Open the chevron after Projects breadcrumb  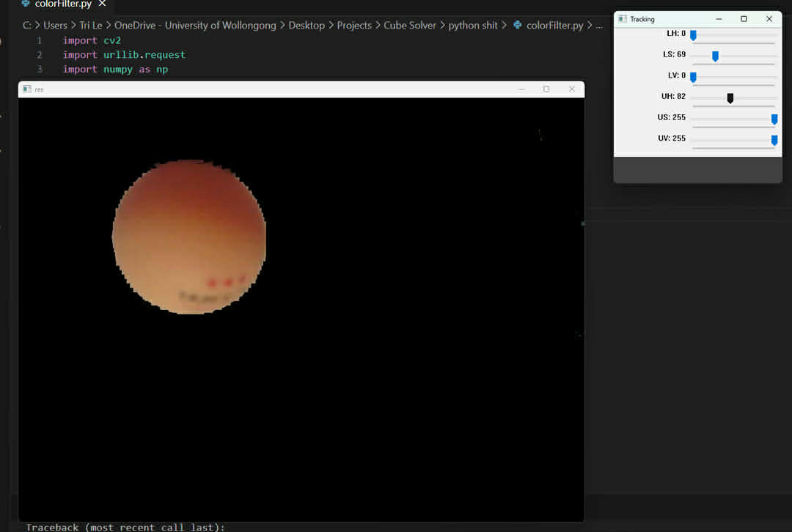[x=378, y=25]
